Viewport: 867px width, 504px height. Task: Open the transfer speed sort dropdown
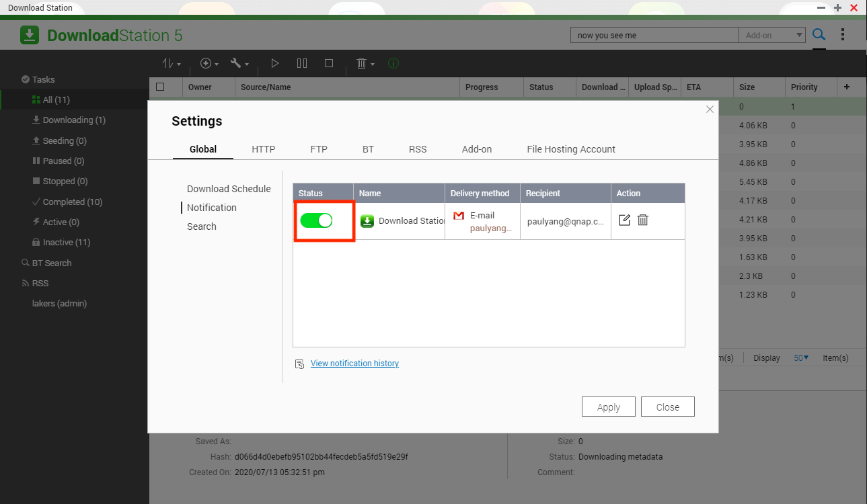[172, 63]
